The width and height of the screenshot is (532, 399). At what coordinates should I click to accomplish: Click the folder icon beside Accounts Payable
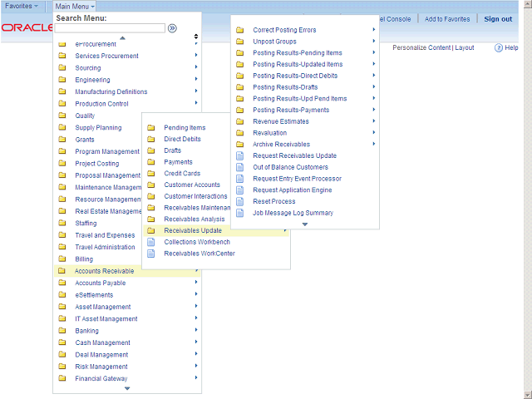[62, 283]
